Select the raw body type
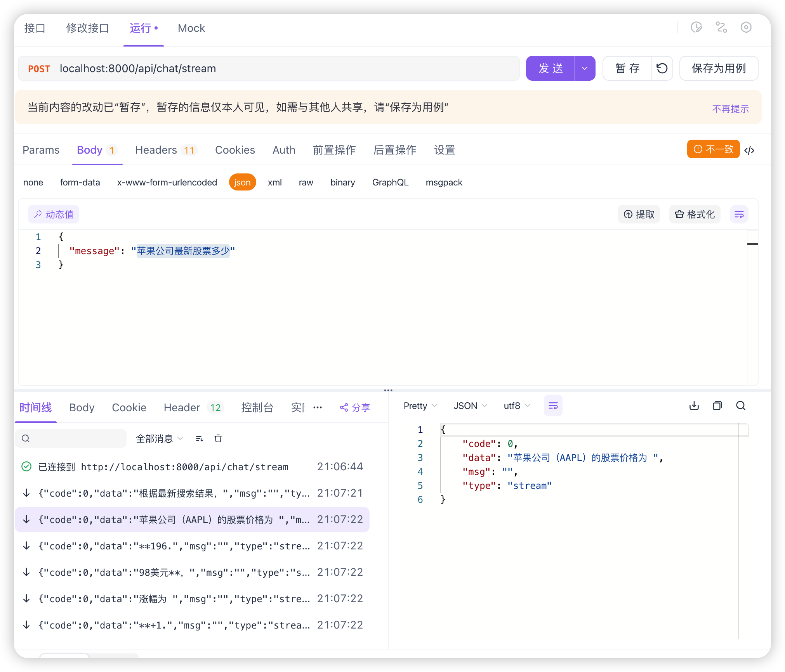The height and width of the screenshot is (672, 785). point(306,182)
